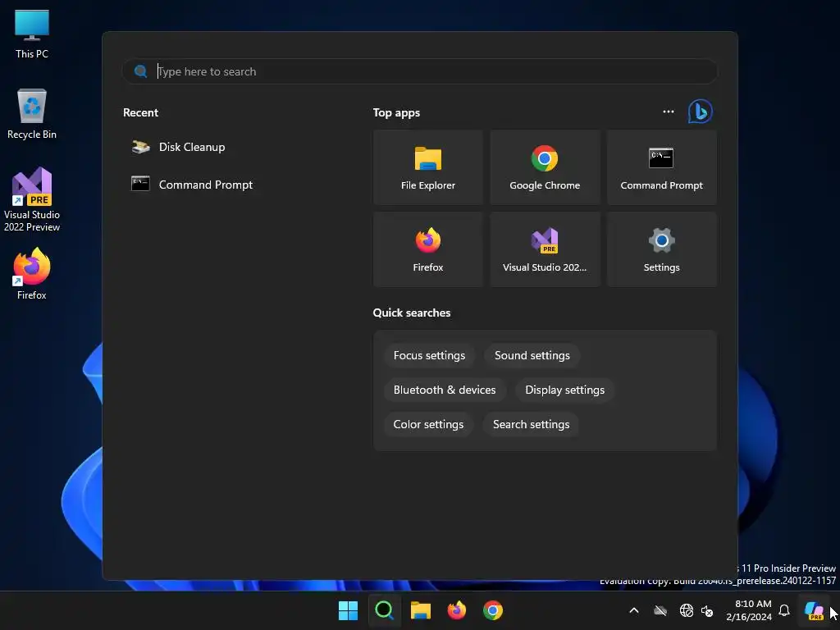Open File Explorer from taskbar

[x=421, y=610]
